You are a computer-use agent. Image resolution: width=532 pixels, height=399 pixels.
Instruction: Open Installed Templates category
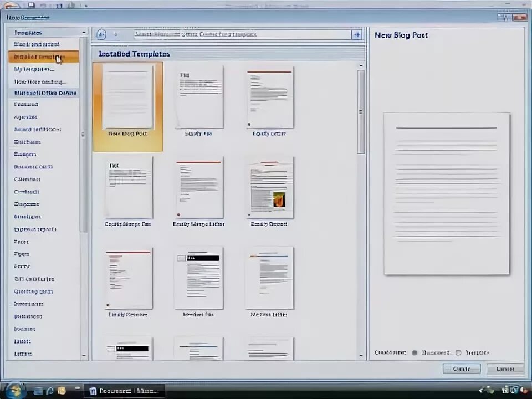[44, 57]
